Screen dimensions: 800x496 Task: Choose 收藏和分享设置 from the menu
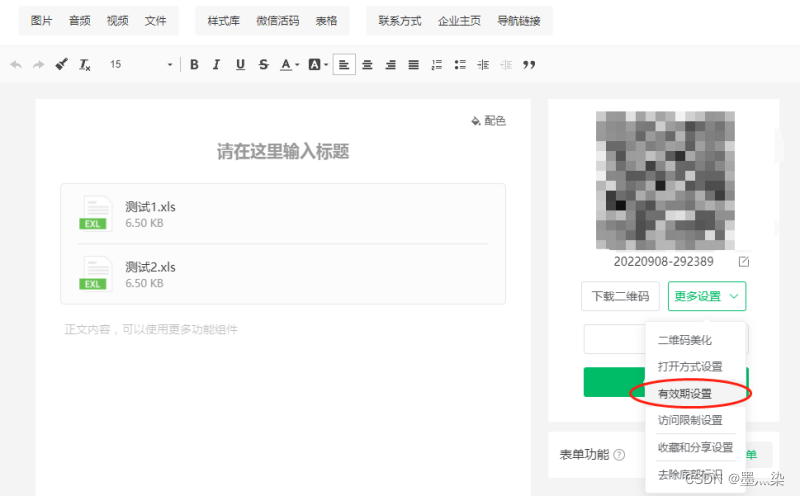click(x=696, y=448)
